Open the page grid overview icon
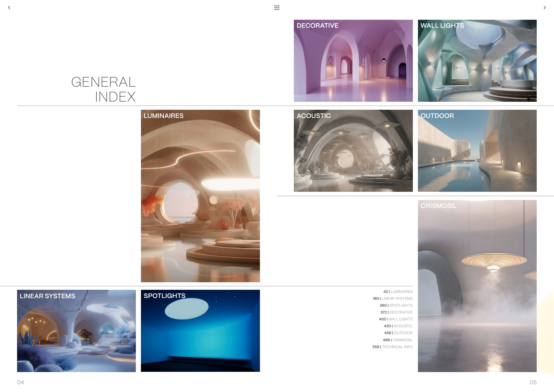This screenshot has width=554, height=392. tap(277, 8)
